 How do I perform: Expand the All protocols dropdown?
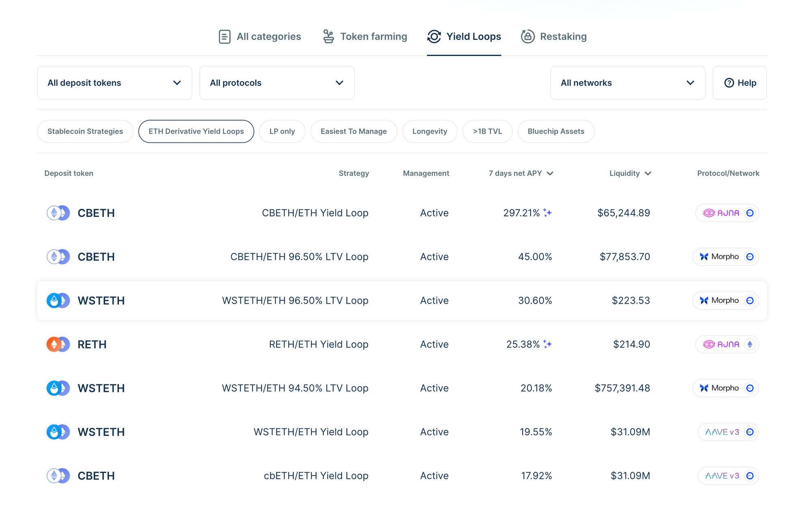click(277, 83)
